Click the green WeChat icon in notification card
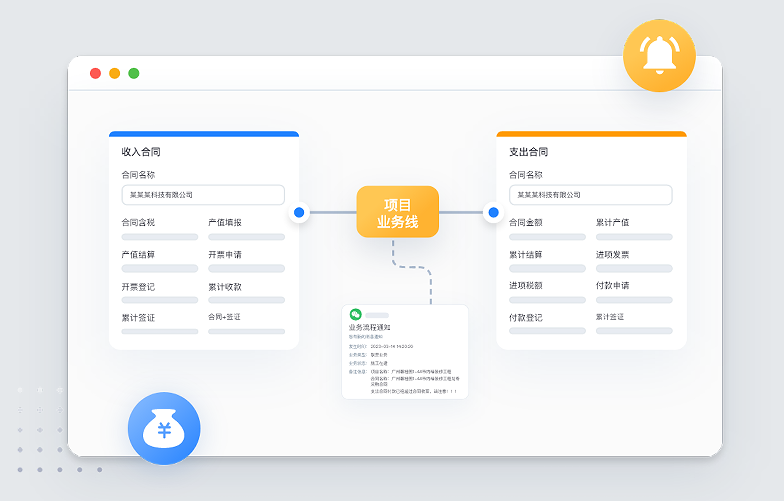The height and width of the screenshot is (501, 784). click(x=354, y=314)
